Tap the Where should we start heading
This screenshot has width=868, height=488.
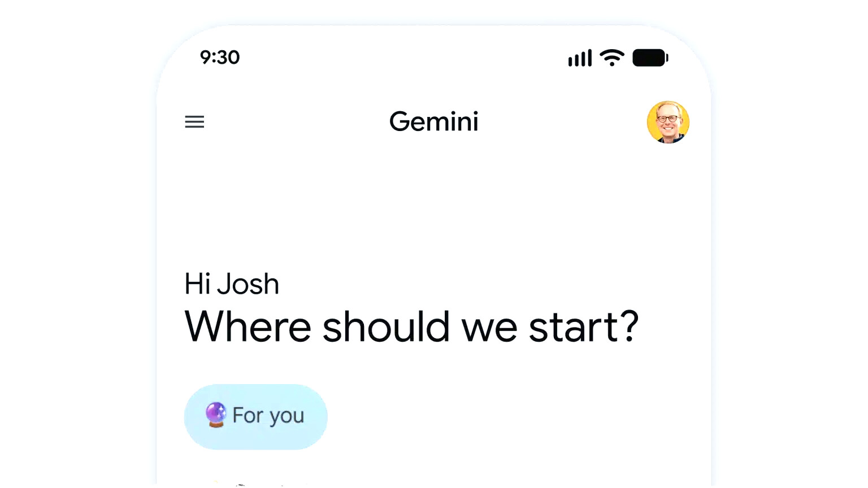click(411, 326)
